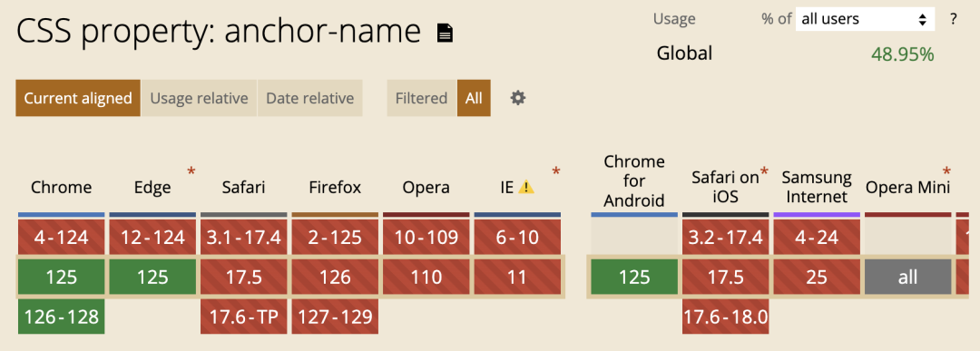The width and height of the screenshot is (980, 351).
Task: Click the question mark help icon
Action: [x=953, y=19]
